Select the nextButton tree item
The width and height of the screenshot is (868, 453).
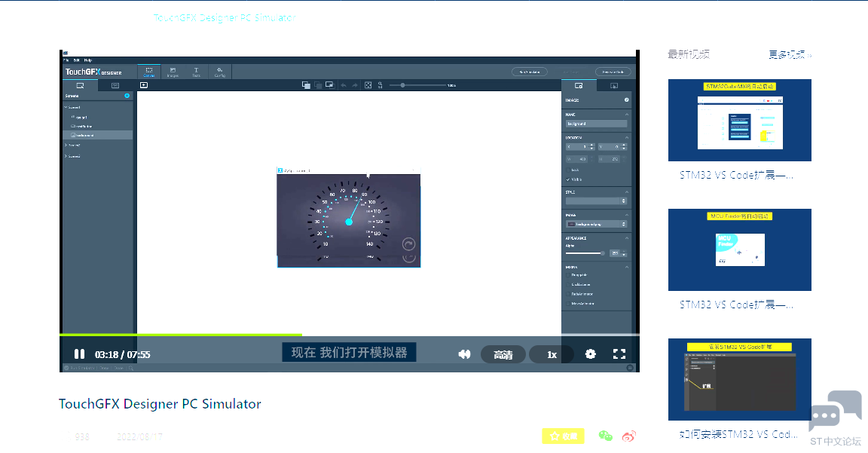point(83,127)
